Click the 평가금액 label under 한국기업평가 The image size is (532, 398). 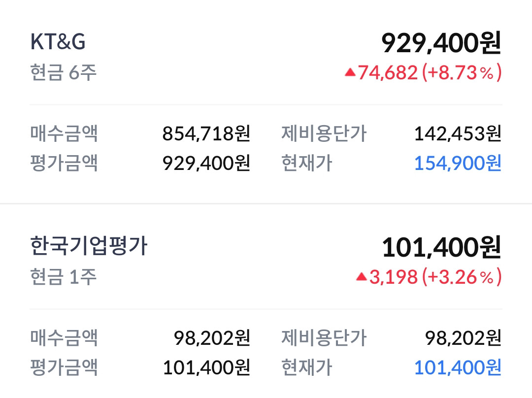click(x=64, y=367)
